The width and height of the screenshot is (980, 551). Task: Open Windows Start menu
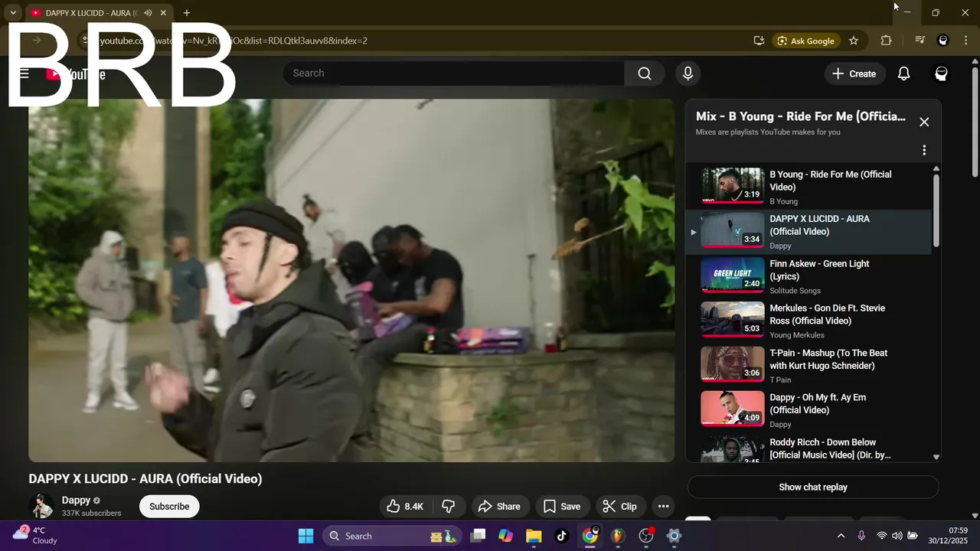[305, 536]
